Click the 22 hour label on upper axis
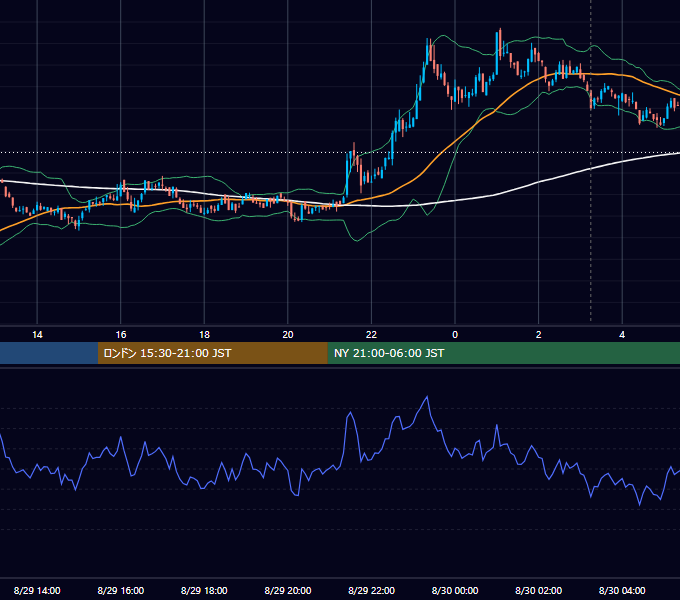680x600 pixels. (371, 335)
